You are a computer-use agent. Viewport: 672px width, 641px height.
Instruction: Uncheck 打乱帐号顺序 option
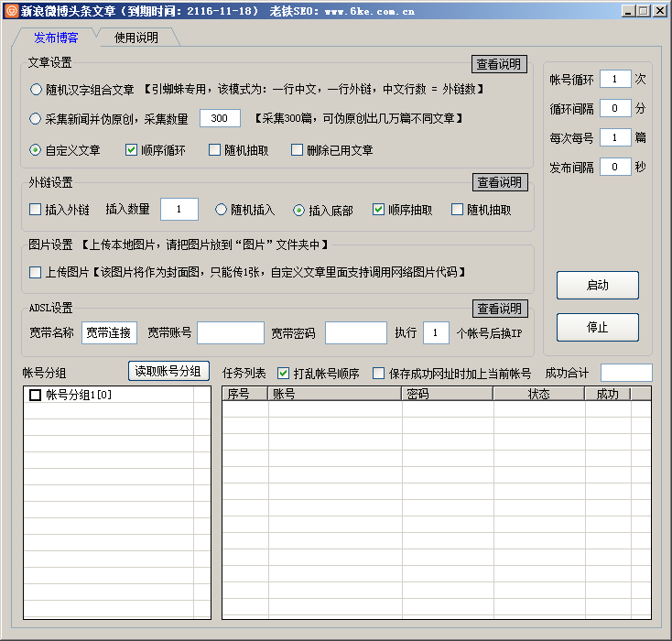coord(283,374)
